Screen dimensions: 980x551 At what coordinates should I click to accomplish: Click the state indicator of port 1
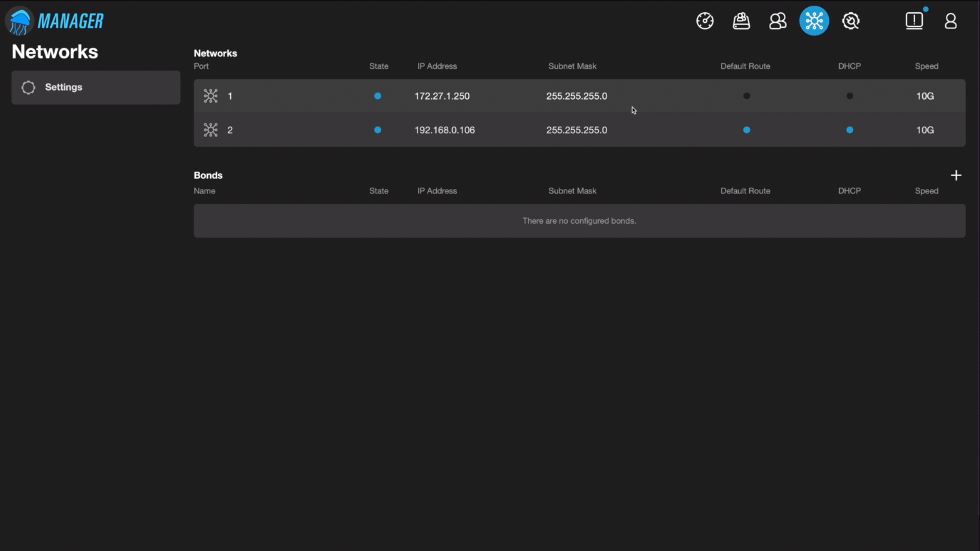coord(377,96)
